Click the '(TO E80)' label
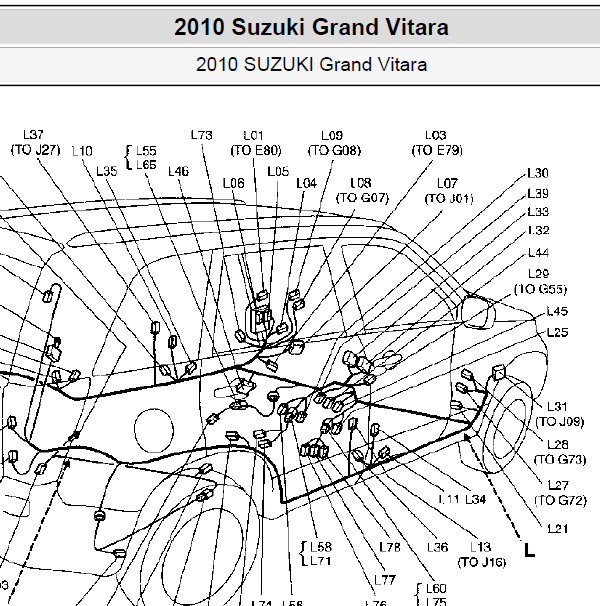Viewport: 600px width, 606px height. (x=256, y=150)
